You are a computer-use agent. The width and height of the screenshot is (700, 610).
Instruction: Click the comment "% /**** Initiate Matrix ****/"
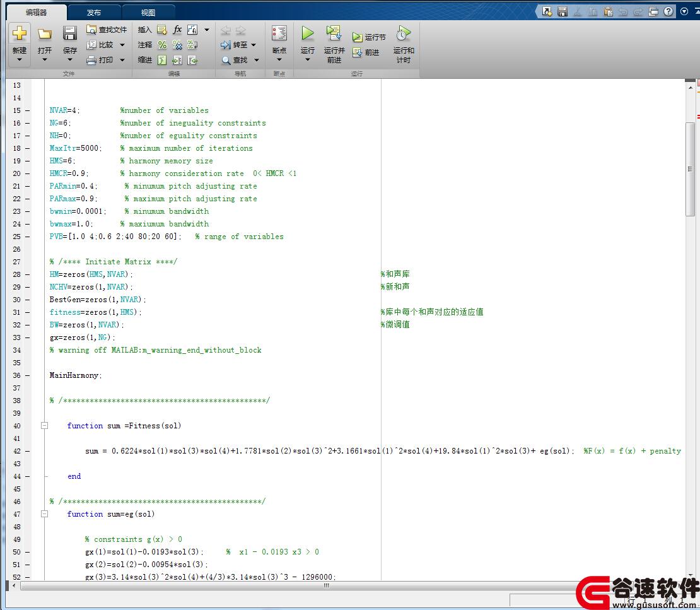click(x=114, y=262)
